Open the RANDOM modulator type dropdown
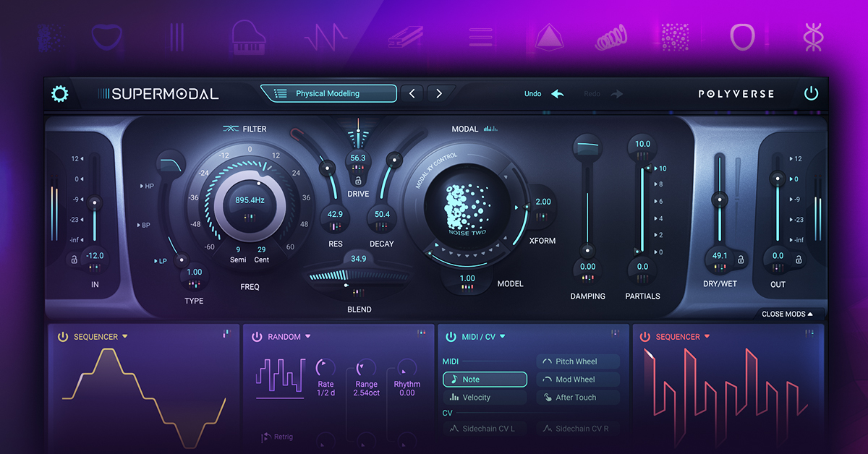Image resolution: width=868 pixels, height=454 pixels. pos(307,337)
